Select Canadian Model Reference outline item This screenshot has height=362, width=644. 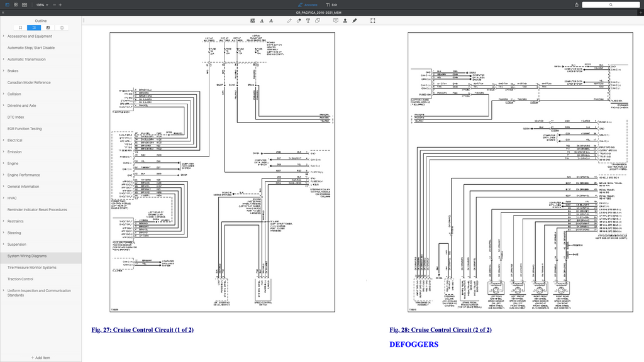click(29, 82)
